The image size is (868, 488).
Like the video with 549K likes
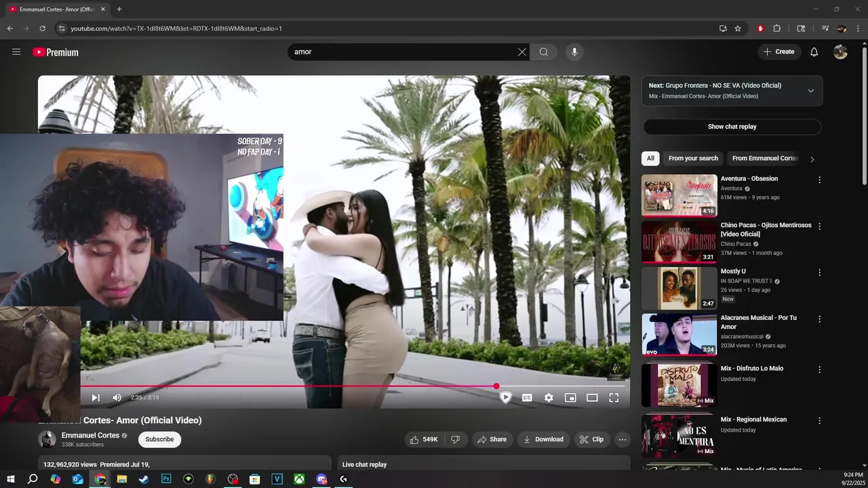point(424,439)
